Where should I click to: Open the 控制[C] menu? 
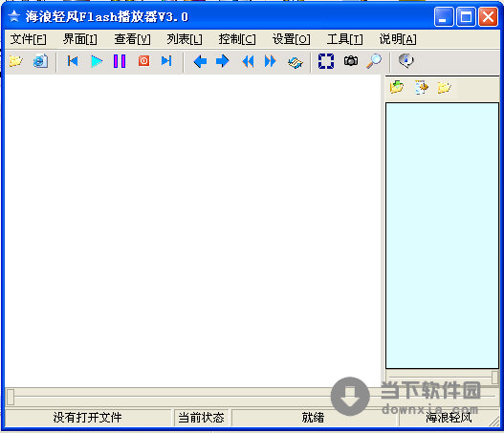[237, 39]
